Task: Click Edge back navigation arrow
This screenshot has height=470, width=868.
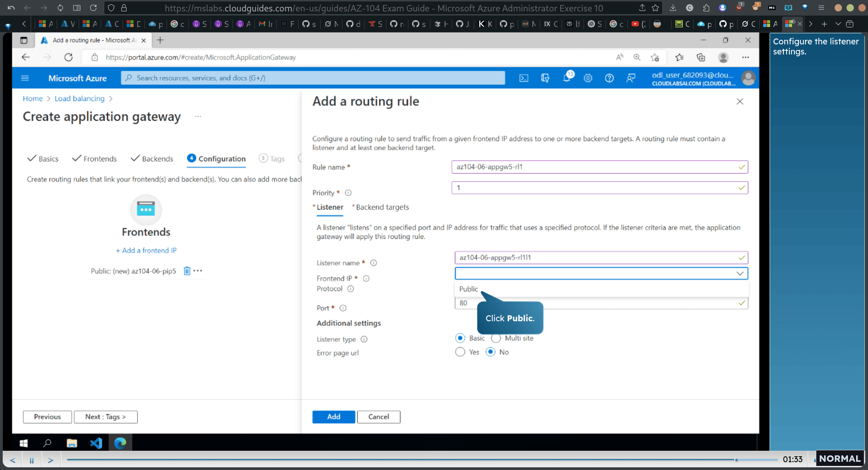Action: [26, 57]
